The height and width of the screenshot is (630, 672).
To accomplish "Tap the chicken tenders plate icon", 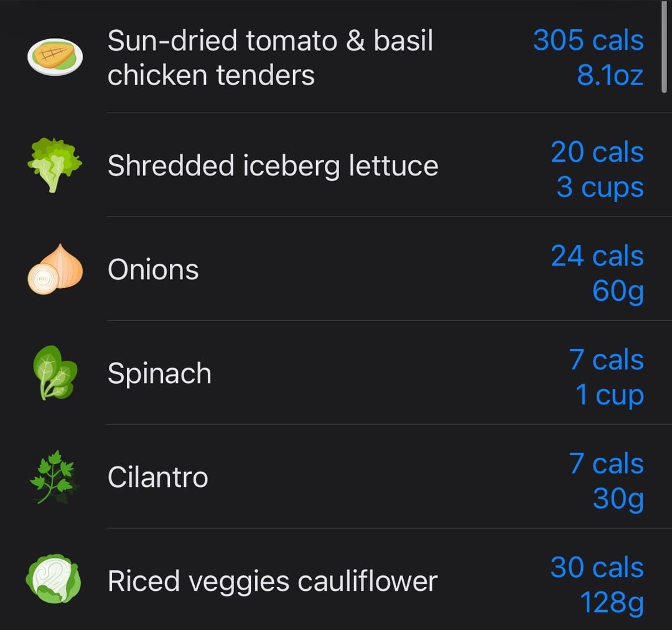I will (x=55, y=58).
